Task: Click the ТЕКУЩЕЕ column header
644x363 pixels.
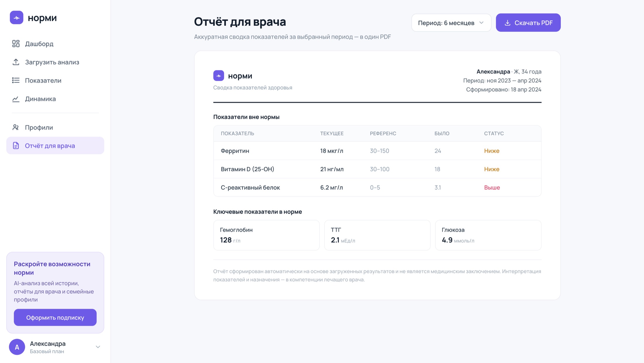Action: (332, 133)
